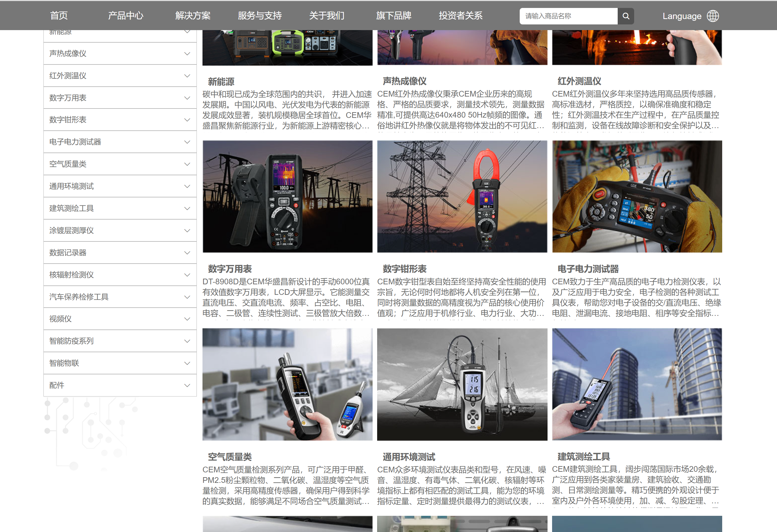Click the globe language icon
This screenshot has height=532, width=777.
click(x=713, y=16)
